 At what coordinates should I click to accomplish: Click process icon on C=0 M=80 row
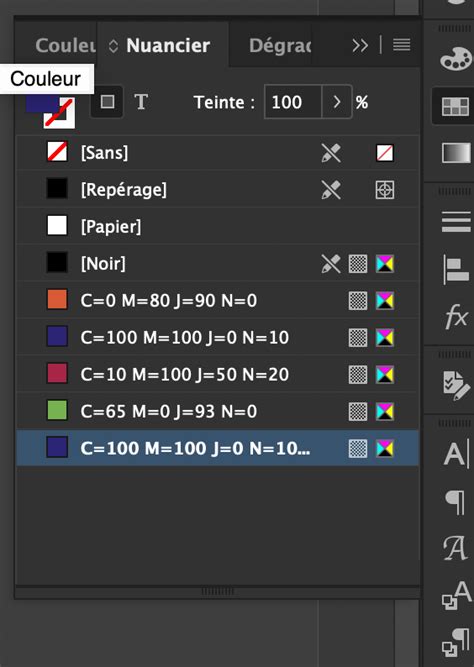click(x=358, y=301)
